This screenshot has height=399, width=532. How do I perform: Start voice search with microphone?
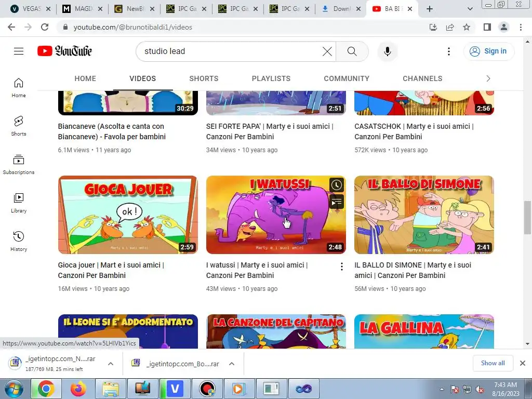click(388, 51)
